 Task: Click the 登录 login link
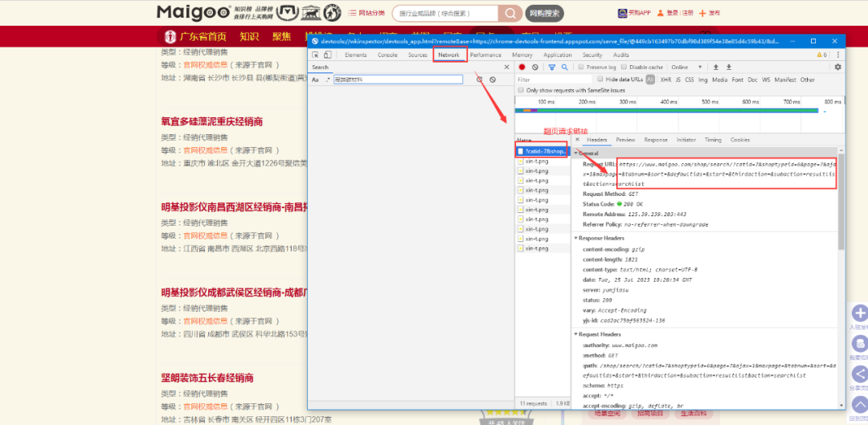(x=672, y=13)
